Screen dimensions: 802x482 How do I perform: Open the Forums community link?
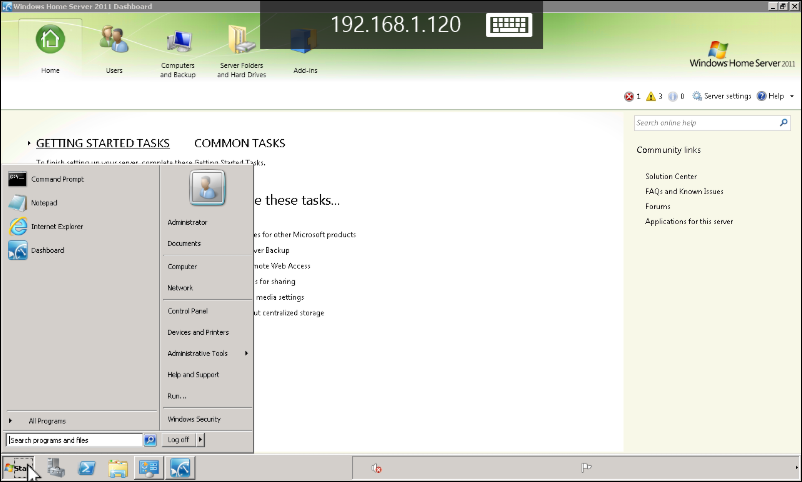tap(658, 206)
